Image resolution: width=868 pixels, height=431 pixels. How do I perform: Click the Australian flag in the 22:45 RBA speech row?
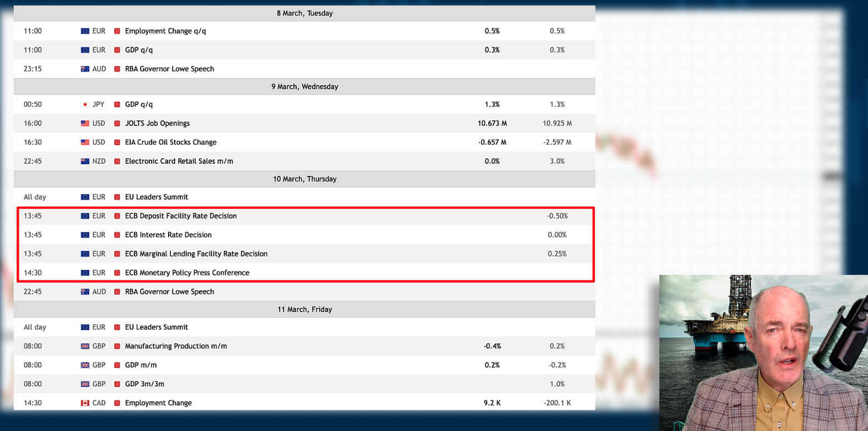pyautogui.click(x=85, y=292)
